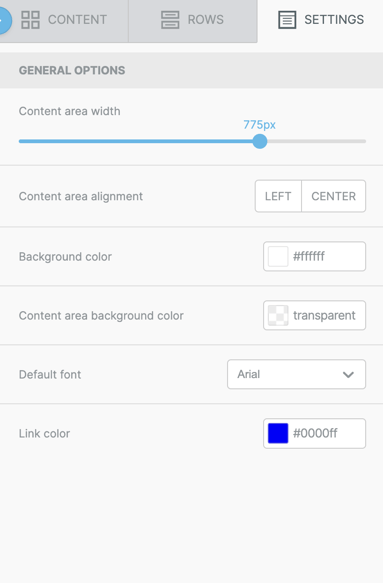Select the SETTINGS tab label
The height and width of the screenshot is (583, 383).
[334, 19]
